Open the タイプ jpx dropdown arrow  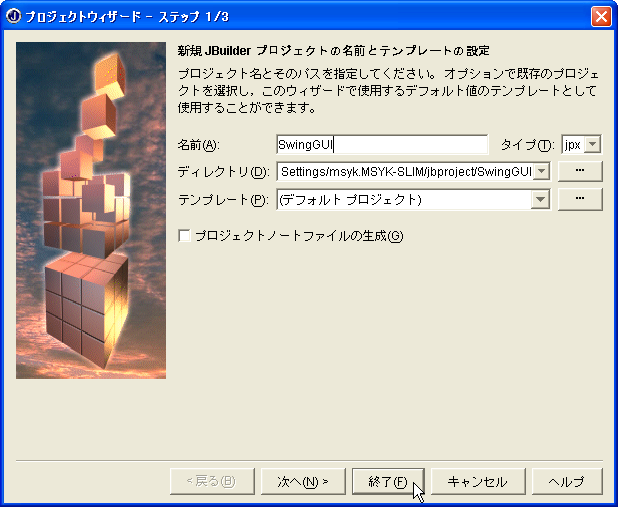coord(592,144)
